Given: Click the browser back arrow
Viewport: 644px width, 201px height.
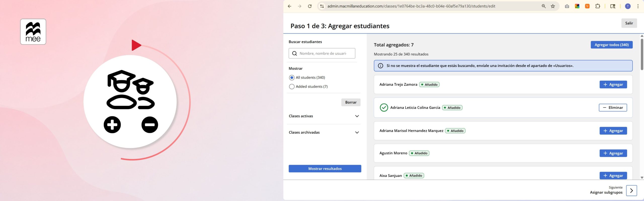Looking at the screenshot, I should [290, 6].
